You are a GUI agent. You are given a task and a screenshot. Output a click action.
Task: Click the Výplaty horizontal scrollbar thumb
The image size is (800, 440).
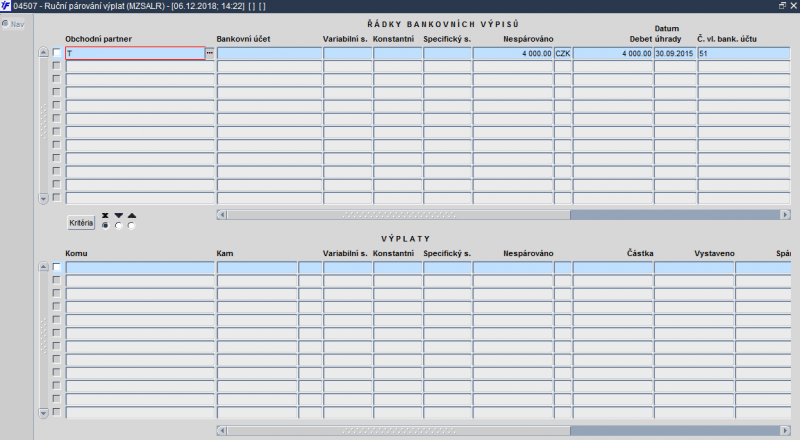(x=398, y=430)
